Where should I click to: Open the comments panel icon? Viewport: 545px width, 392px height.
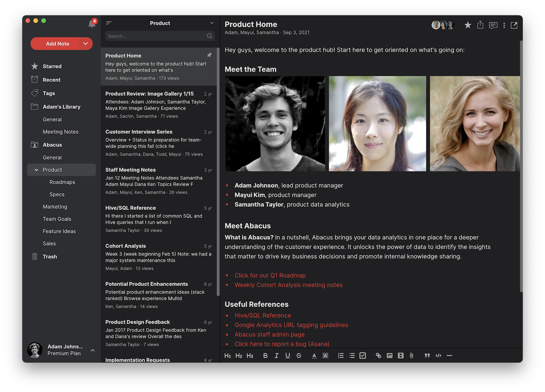tap(493, 25)
